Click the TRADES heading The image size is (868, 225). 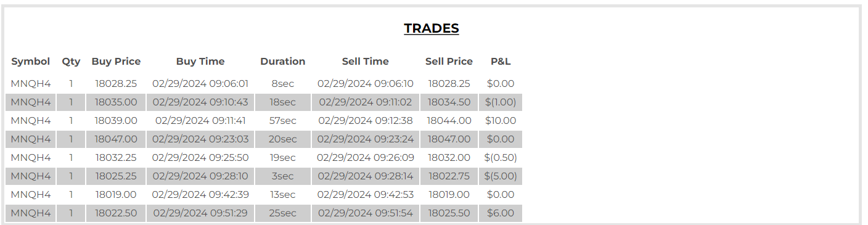(x=432, y=28)
